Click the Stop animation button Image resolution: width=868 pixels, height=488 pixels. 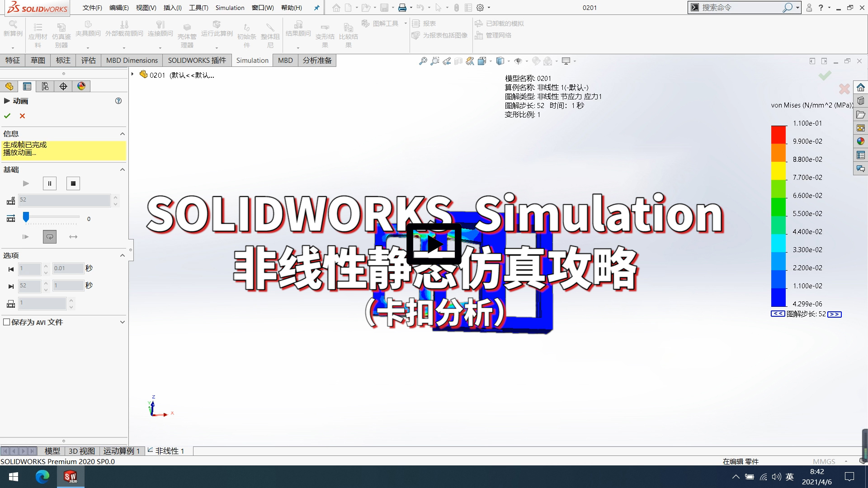coord(73,183)
